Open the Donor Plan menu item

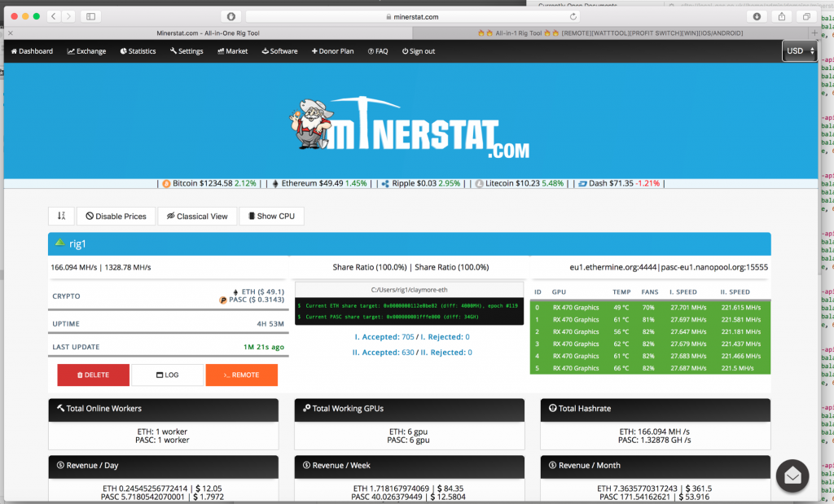[332, 51]
